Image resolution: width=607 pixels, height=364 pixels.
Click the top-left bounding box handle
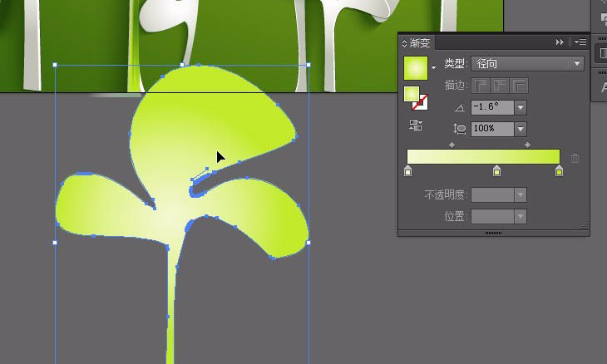coord(55,65)
